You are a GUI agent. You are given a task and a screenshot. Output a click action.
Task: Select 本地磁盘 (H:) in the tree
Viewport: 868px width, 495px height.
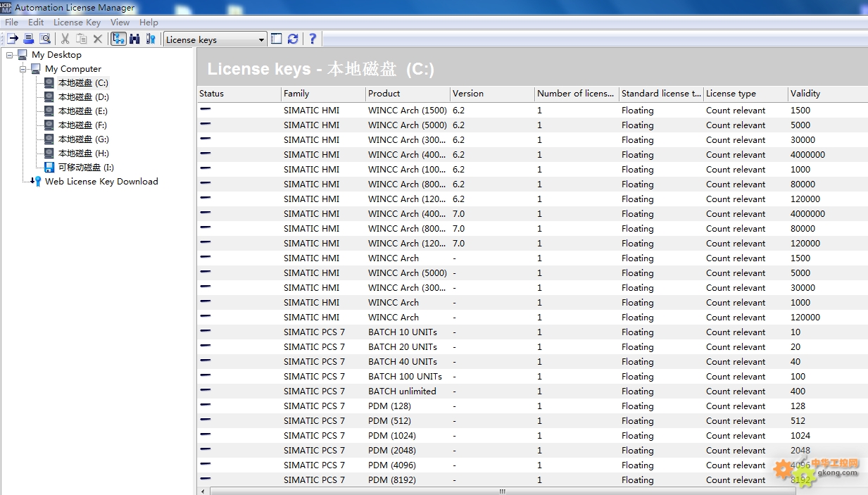tap(83, 153)
